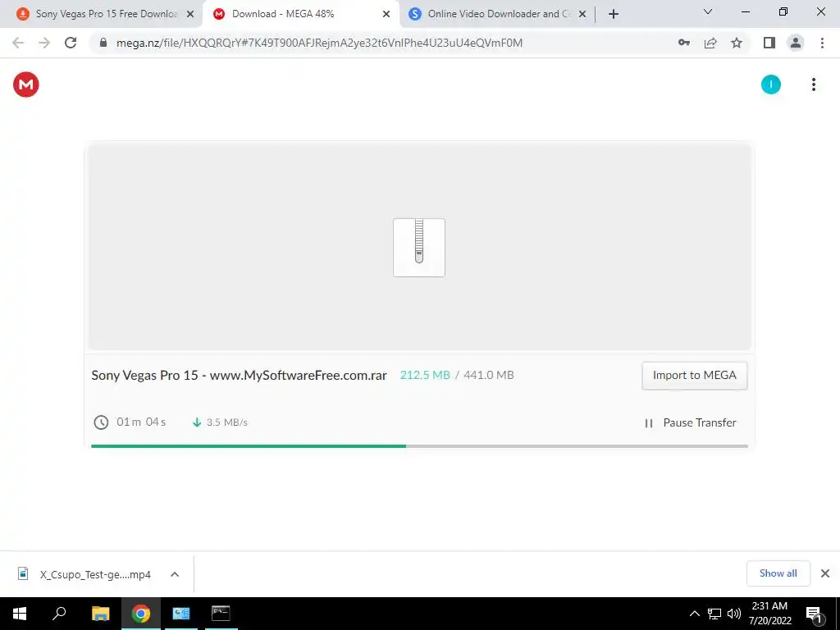Image resolution: width=840 pixels, height=630 pixels.
Task: Open the MEGA account avatar
Action: [x=771, y=84]
